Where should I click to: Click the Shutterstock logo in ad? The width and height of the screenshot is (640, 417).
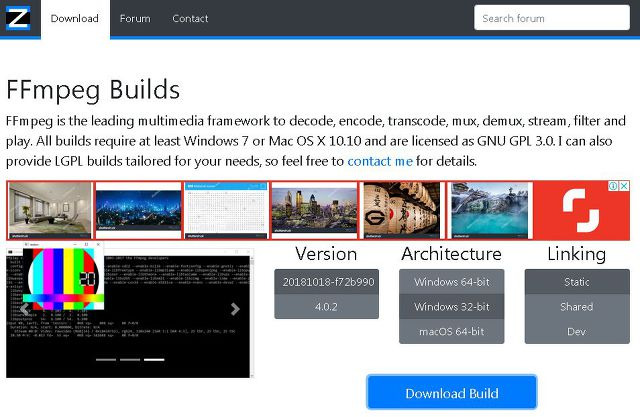coord(581,210)
